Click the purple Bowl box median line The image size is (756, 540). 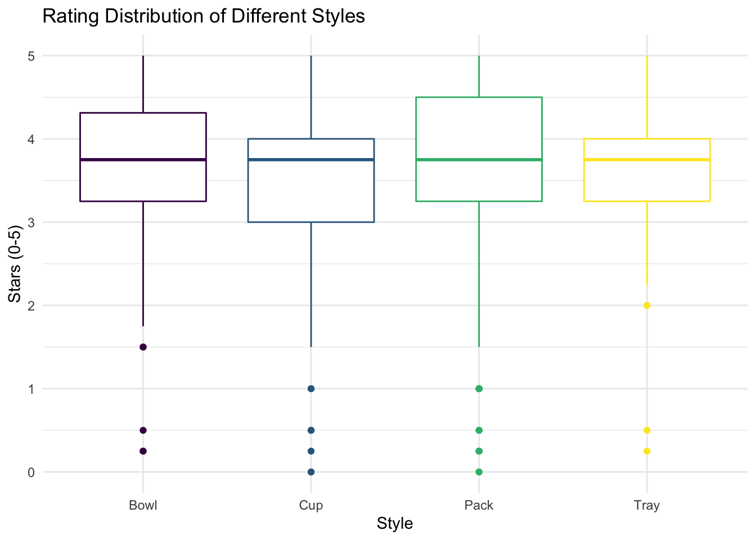(143, 160)
